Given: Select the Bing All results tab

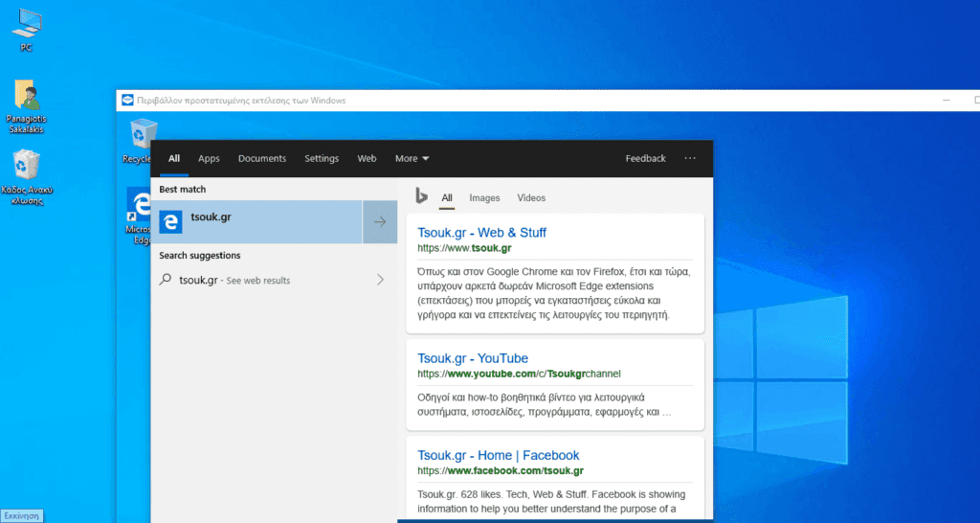Looking at the screenshot, I should tap(447, 198).
